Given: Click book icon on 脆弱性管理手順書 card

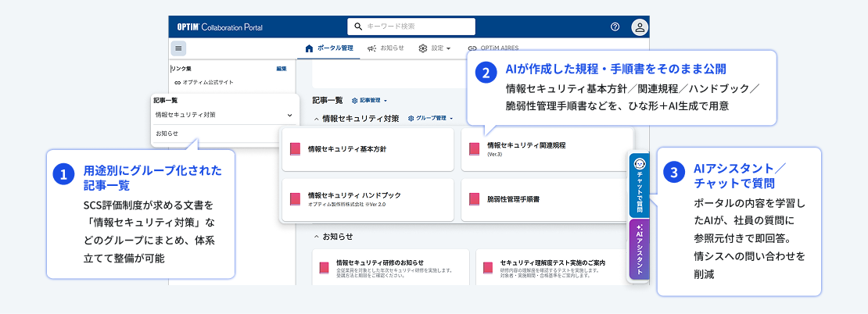Looking at the screenshot, I should click(474, 199).
